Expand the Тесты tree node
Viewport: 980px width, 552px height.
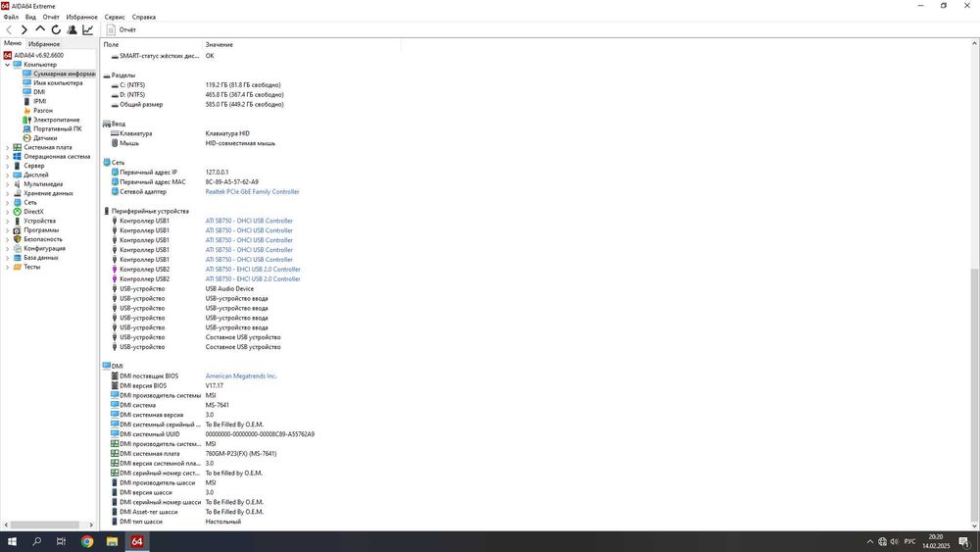pyautogui.click(x=8, y=267)
